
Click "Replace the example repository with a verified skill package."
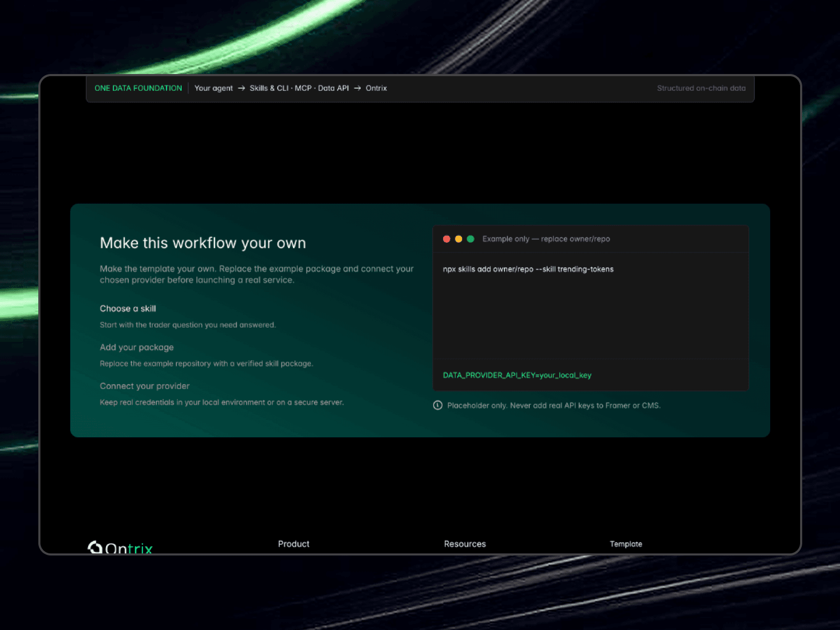(206, 364)
